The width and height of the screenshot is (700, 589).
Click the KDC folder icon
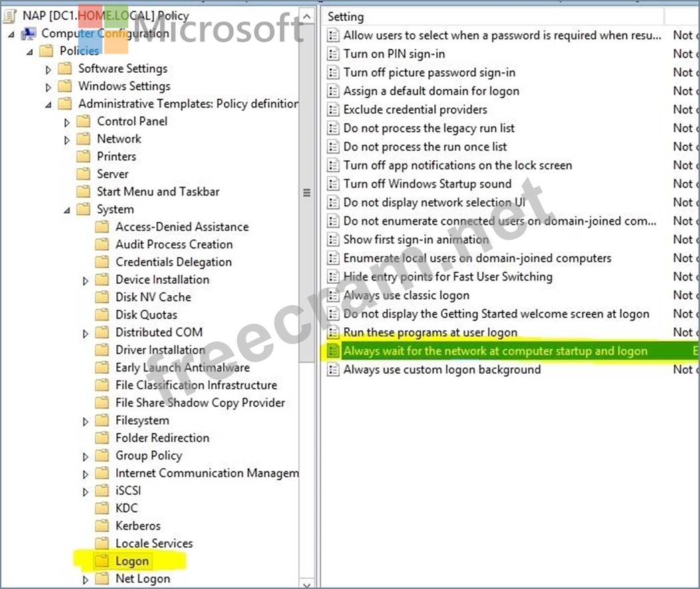pyautogui.click(x=102, y=508)
